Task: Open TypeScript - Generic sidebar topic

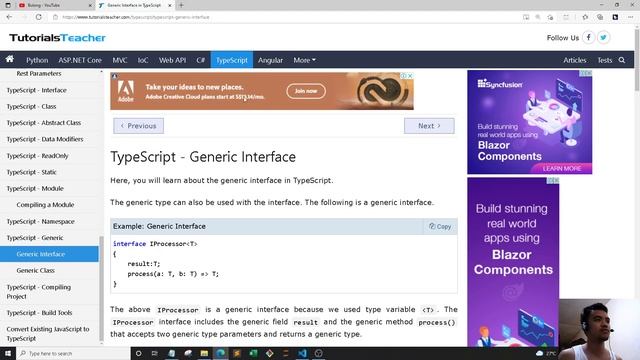Action: coord(35,238)
